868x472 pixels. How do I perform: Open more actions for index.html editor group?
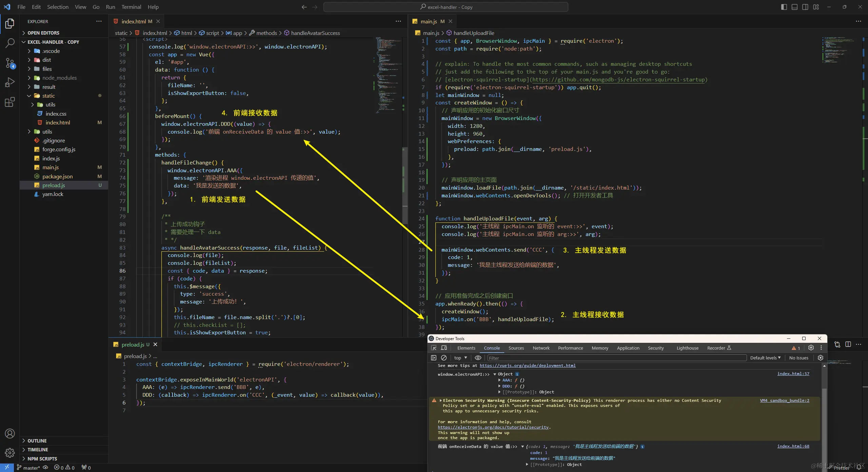(398, 21)
